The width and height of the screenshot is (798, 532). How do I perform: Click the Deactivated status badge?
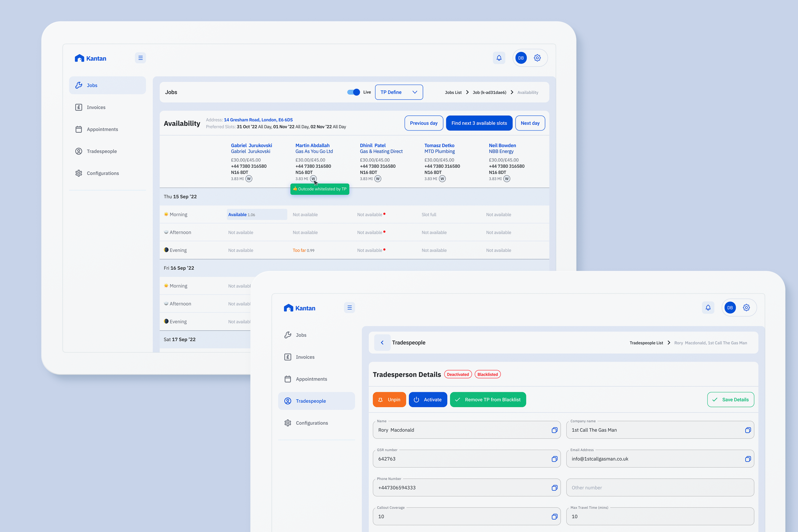(x=458, y=375)
